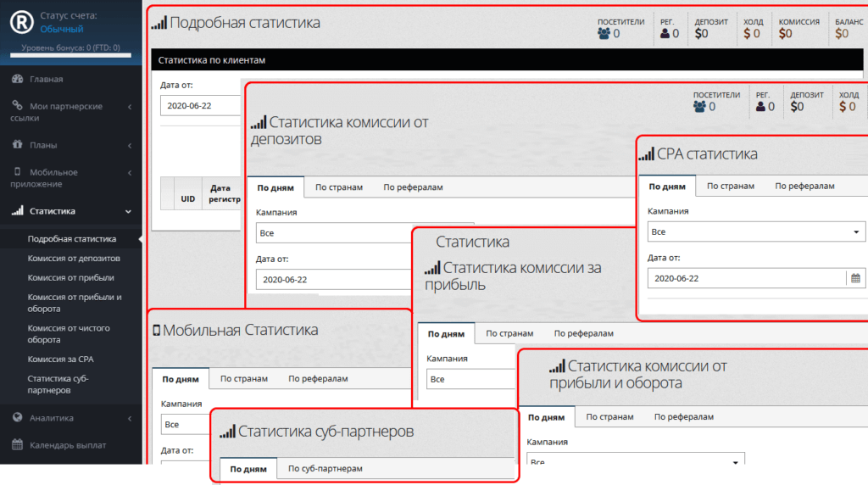Click bars icon beside Статистика комиссии от депозитов
This screenshot has height=485, width=868.
259,122
